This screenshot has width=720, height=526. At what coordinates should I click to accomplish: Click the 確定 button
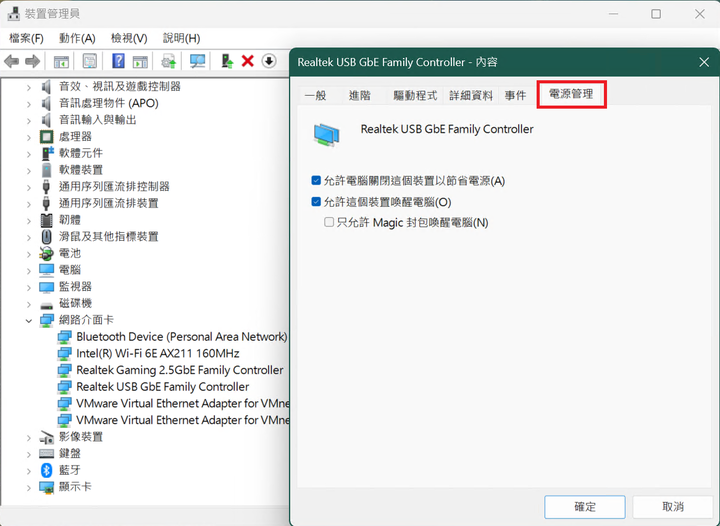pos(585,507)
